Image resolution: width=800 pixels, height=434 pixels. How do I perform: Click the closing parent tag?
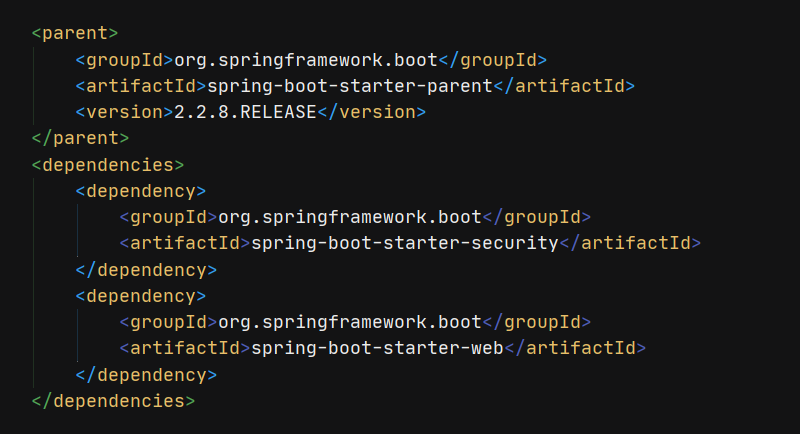coord(80,139)
